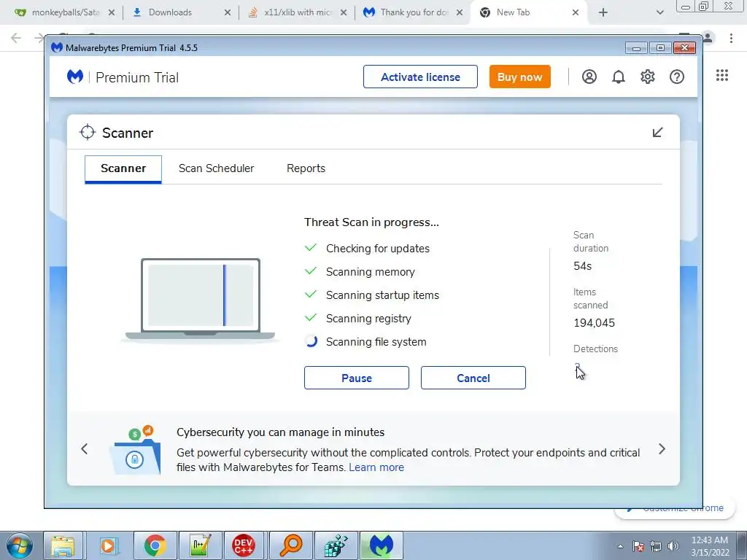Switch to the Scan Scheduler tab
The image size is (747, 560).
(216, 168)
